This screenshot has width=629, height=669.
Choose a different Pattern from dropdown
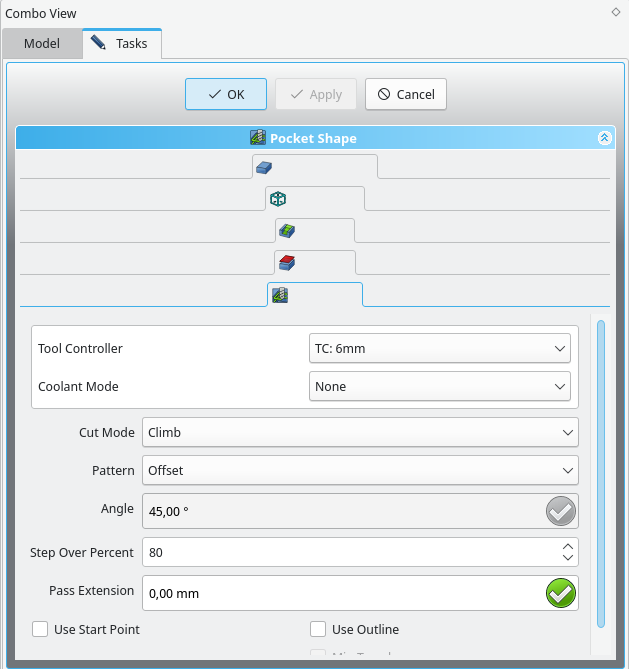click(360, 470)
